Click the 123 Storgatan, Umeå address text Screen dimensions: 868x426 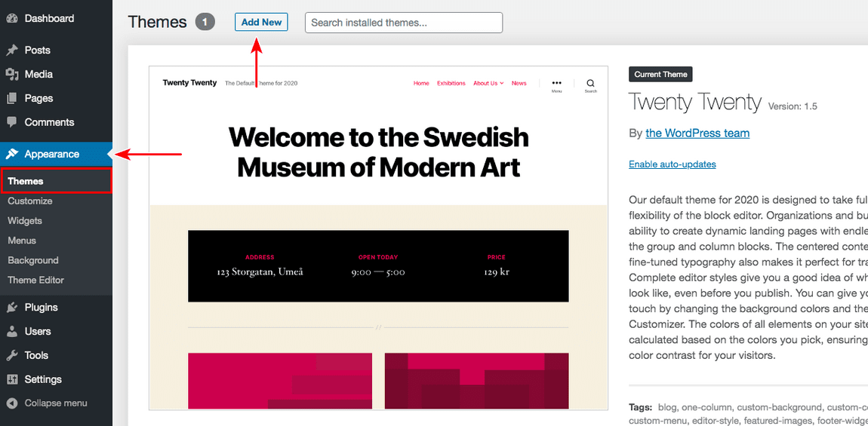pyautogui.click(x=260, y=271)
